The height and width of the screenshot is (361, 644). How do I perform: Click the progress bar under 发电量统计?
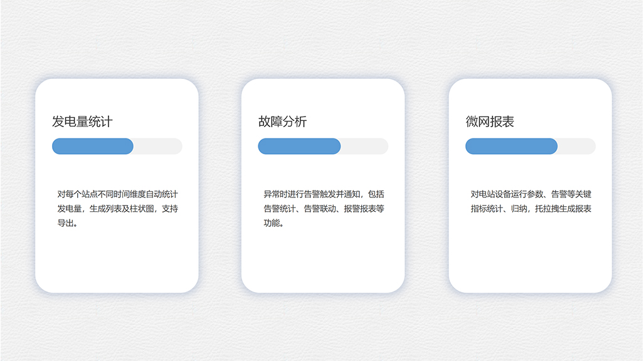point(117,146)
